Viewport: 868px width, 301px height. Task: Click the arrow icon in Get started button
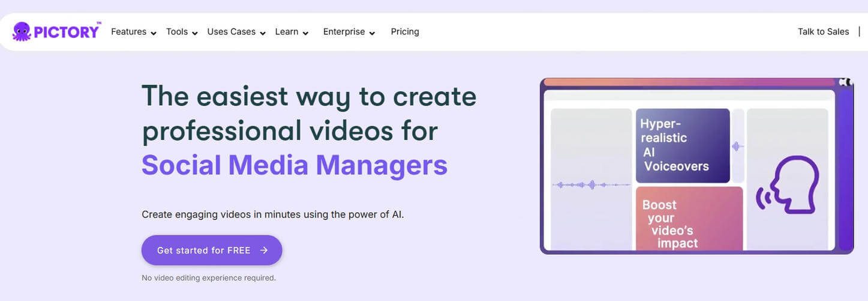click(264, 251)
